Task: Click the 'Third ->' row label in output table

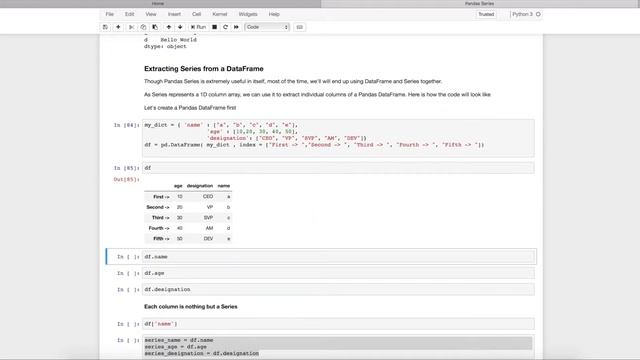Action: 160,218
